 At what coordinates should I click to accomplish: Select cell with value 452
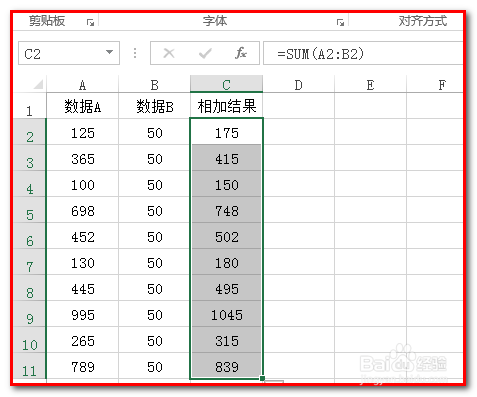click(x=82, y=236)
